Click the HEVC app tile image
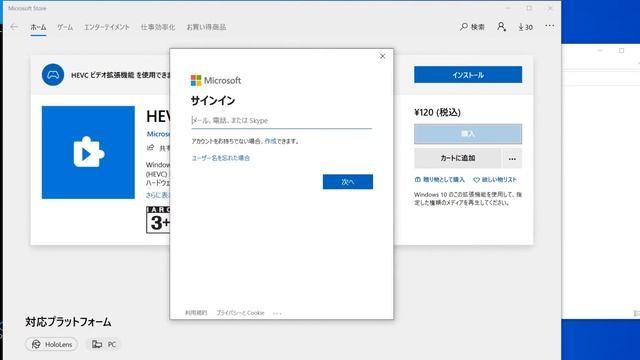The height and width of the screenshot is (360, 640). (x=88, y=153)
